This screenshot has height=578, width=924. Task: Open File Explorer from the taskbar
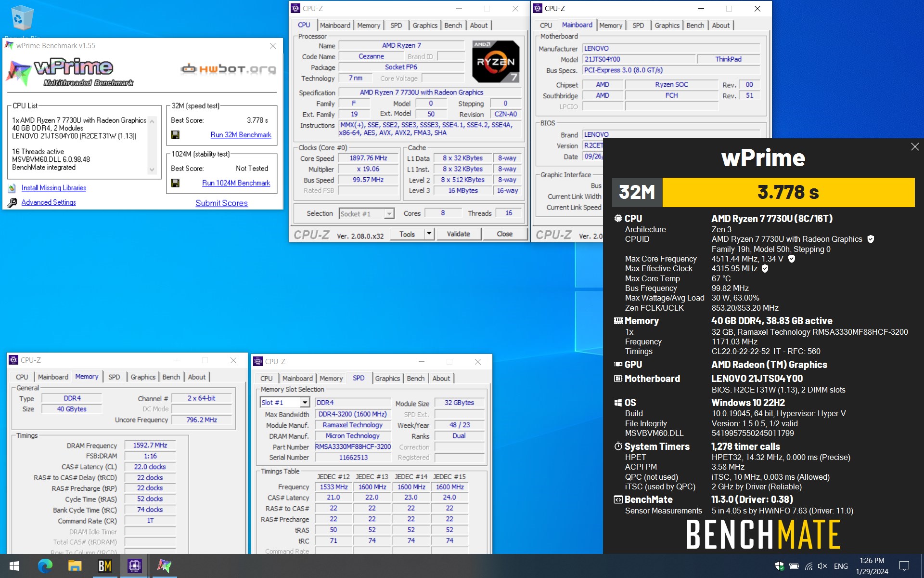pos(75,566)
